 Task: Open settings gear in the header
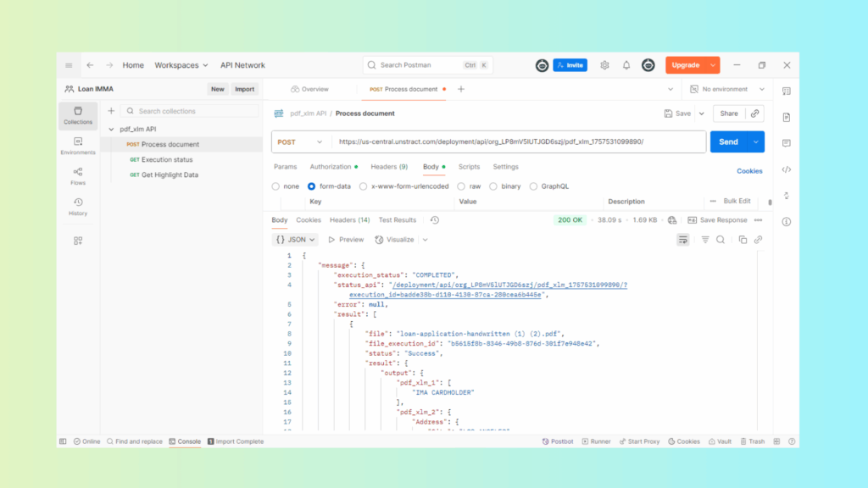(604, 65)
